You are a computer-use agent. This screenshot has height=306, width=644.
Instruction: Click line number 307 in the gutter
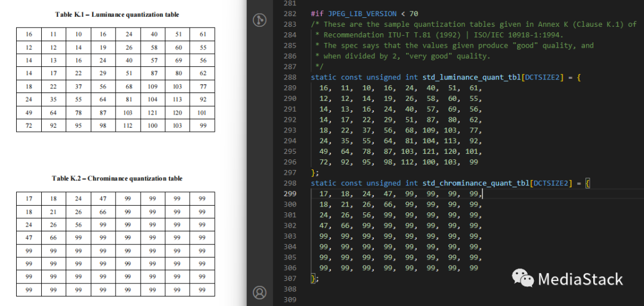tap(290, 279)
